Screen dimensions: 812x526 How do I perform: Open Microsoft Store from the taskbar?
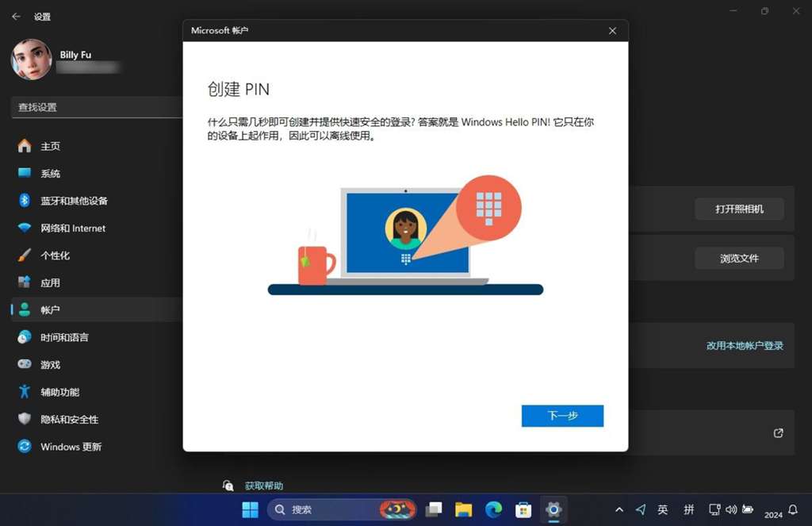(x=523, y=510)
